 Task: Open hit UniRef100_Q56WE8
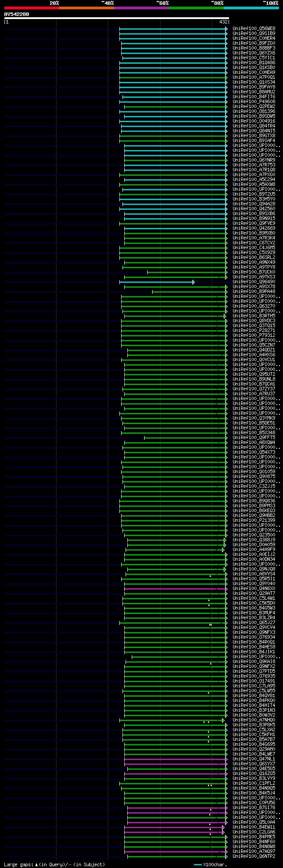click(254, 29)
